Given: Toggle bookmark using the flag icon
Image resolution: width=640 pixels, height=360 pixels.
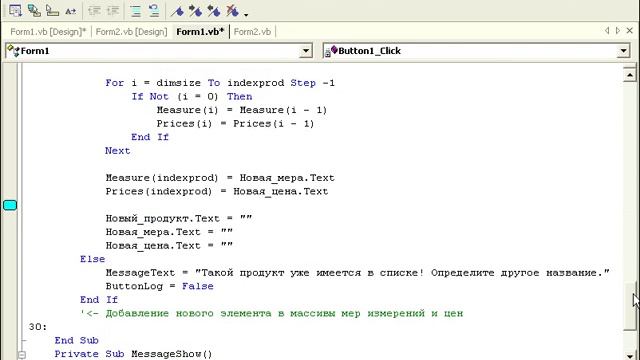Looking at the screenshot, I should [x=177, y=11].
